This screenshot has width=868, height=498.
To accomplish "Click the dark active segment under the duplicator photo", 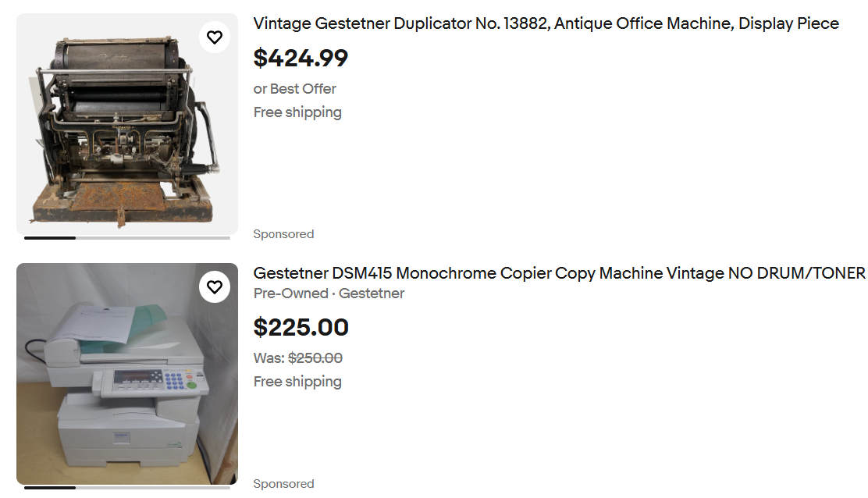I will click(x=50, y=238).
